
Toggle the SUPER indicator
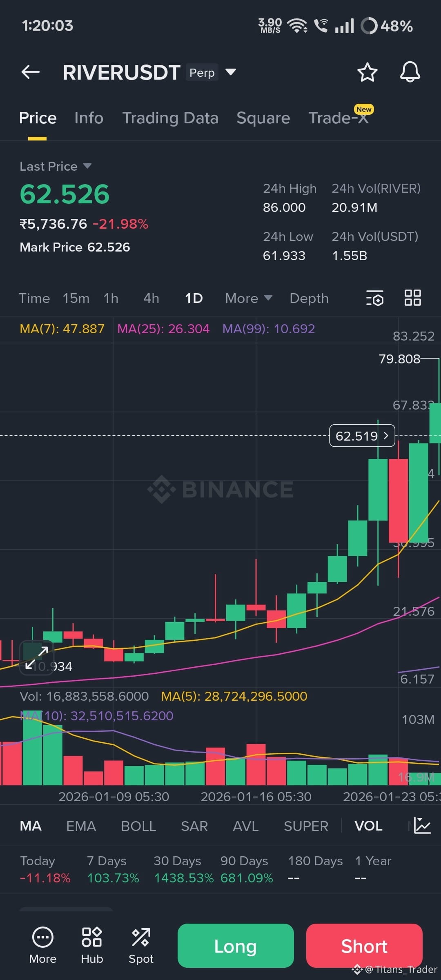pyautogui.click(x=306, y=826)
